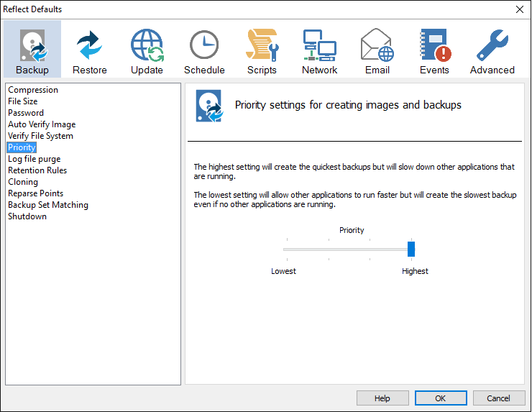This screenshot has height=412, width=532.
Task: Choose Auto Verify Image in list
Action: click(x=42, y=124)
